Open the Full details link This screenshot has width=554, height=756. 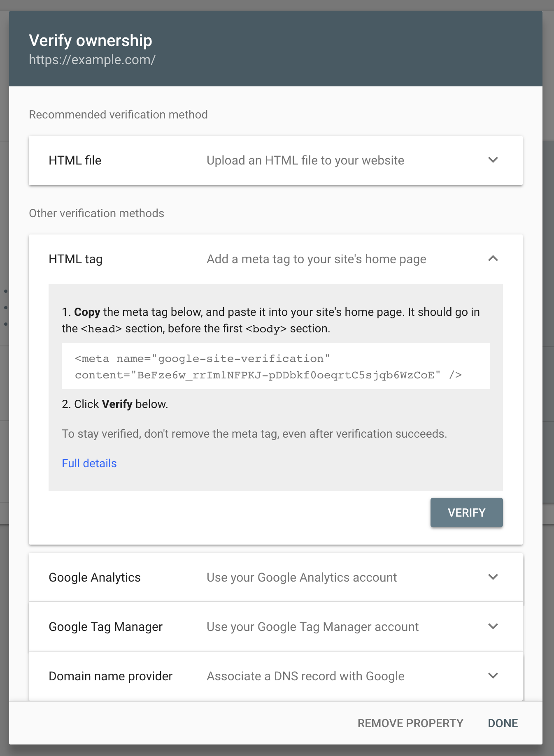[89, 464]
